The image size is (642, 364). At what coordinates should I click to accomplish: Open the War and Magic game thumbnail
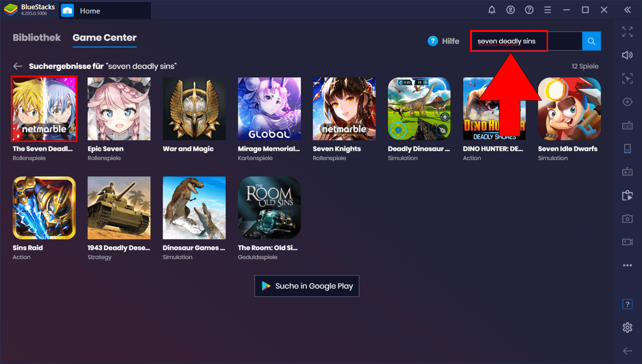coord(194,109)
